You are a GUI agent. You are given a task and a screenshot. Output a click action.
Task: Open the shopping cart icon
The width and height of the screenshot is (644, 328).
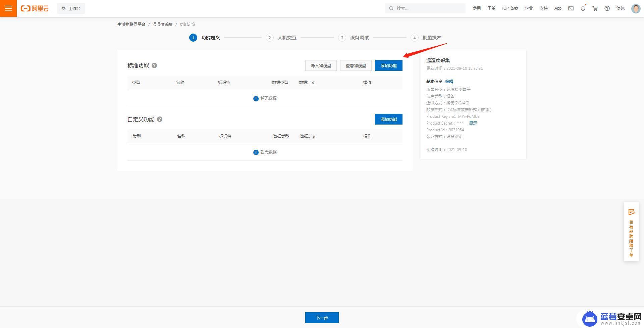click(x=595, y=8)
